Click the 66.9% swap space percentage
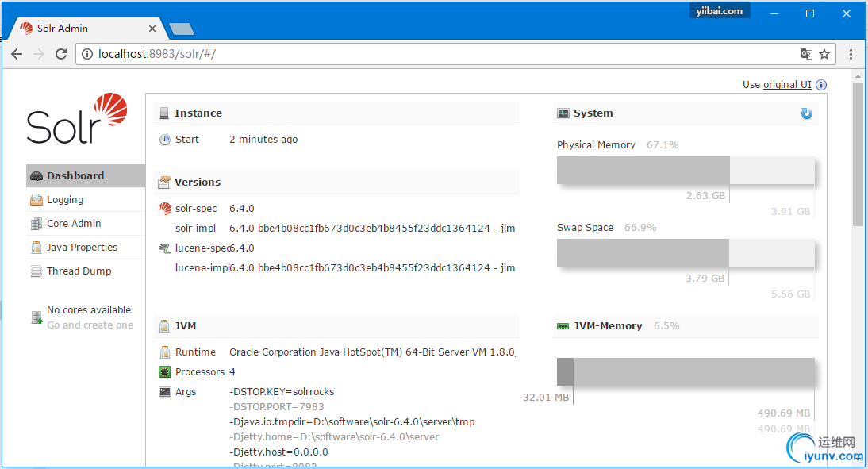Screen dimensions: 868x469 click(x=640, y=228)
